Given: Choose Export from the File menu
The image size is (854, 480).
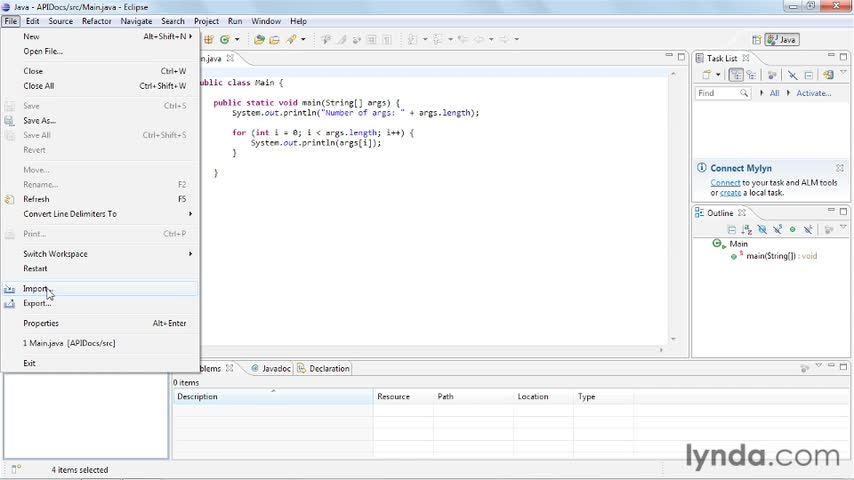Looking at the screenshot, I should pyautogui.click(x=36, y=303).
